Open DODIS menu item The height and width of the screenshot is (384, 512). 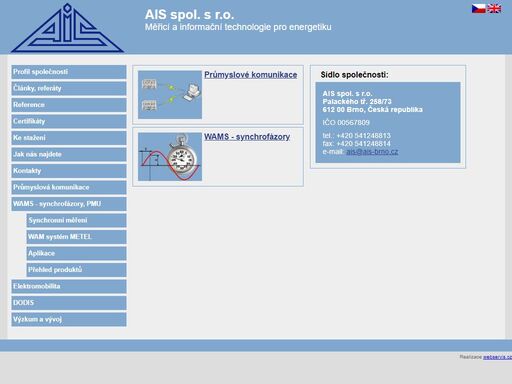click(x=69, y=303)
